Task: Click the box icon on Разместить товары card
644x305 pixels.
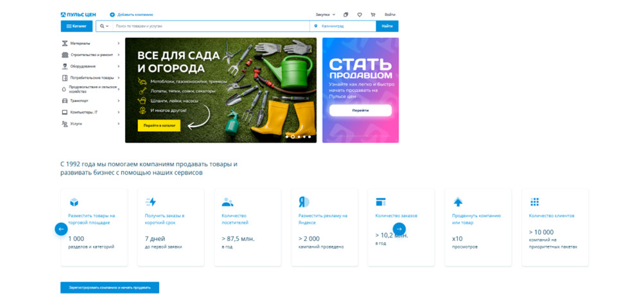Action: (x=74, y=202)
